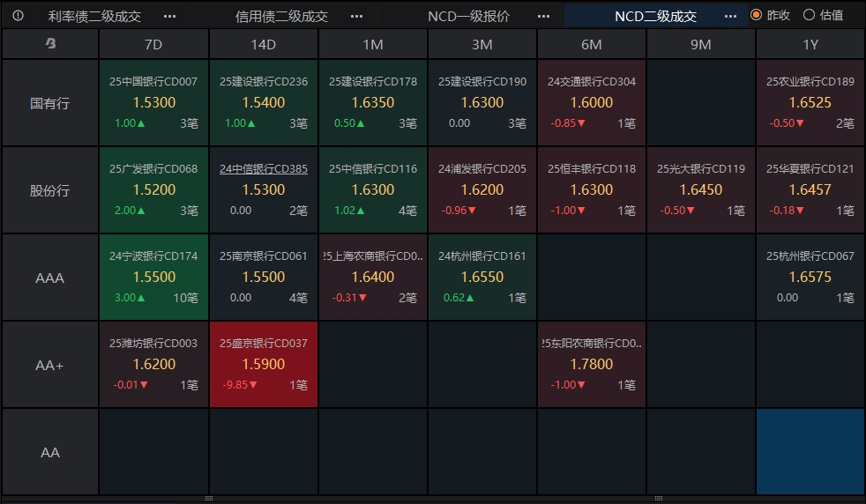Open the 上海农商银行 CD cell
This screenshot has width=866, height=504.
pyautogui.click(x=373, y=278)
